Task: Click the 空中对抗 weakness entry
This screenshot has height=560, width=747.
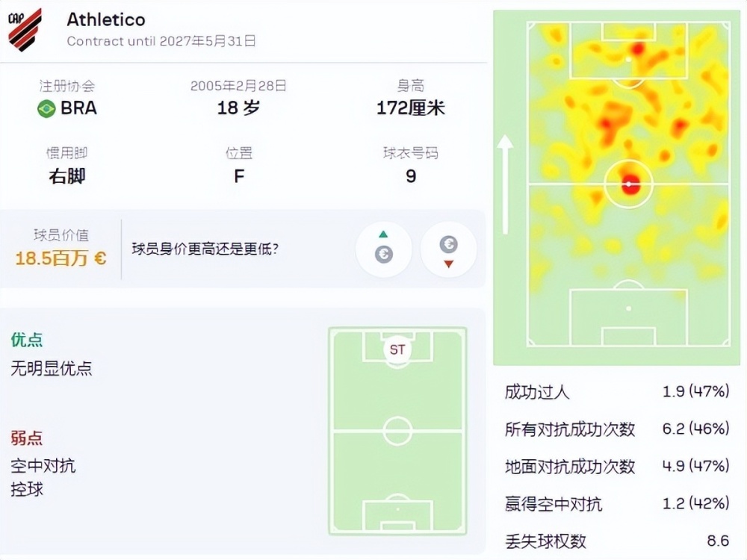Action: (x=43, y=465)
